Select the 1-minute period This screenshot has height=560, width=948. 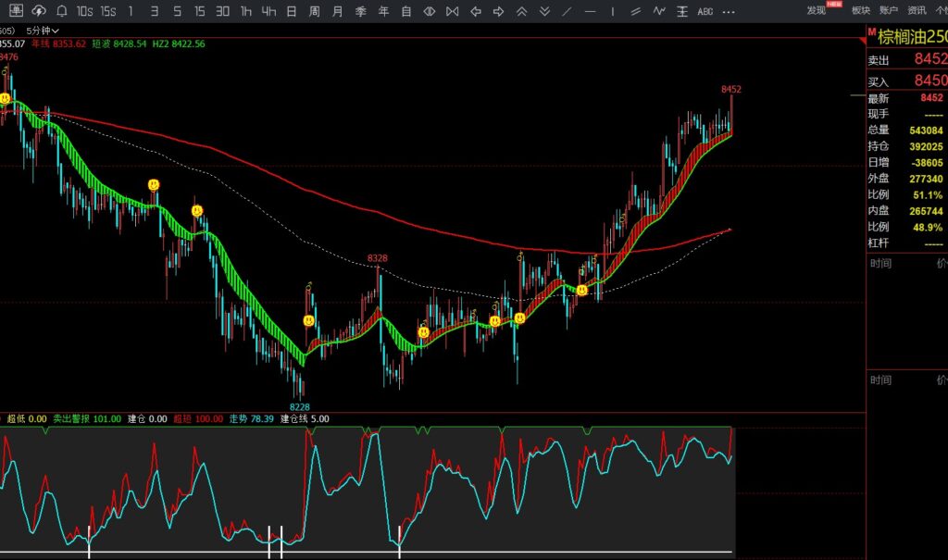point(131,11)
